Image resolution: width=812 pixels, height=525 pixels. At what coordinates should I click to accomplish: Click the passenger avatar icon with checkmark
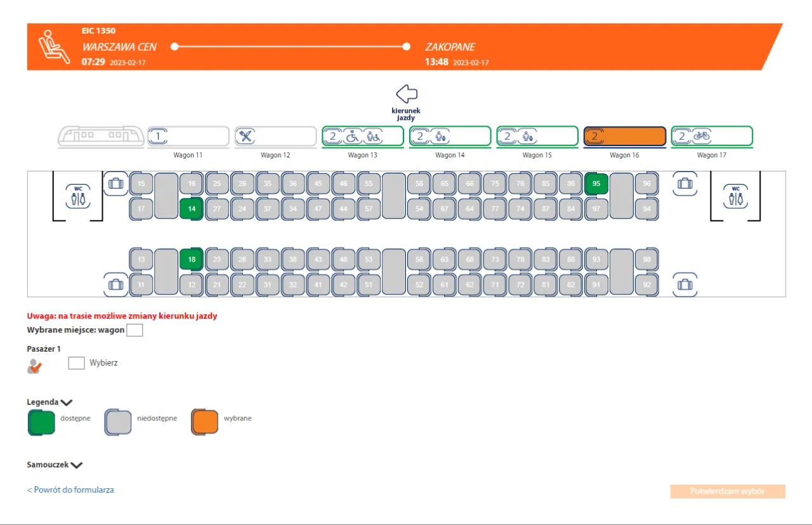tap(34, 366)
